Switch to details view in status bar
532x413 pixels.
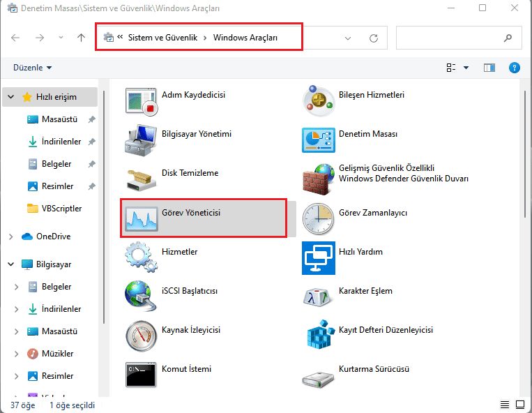coord(505,405)
